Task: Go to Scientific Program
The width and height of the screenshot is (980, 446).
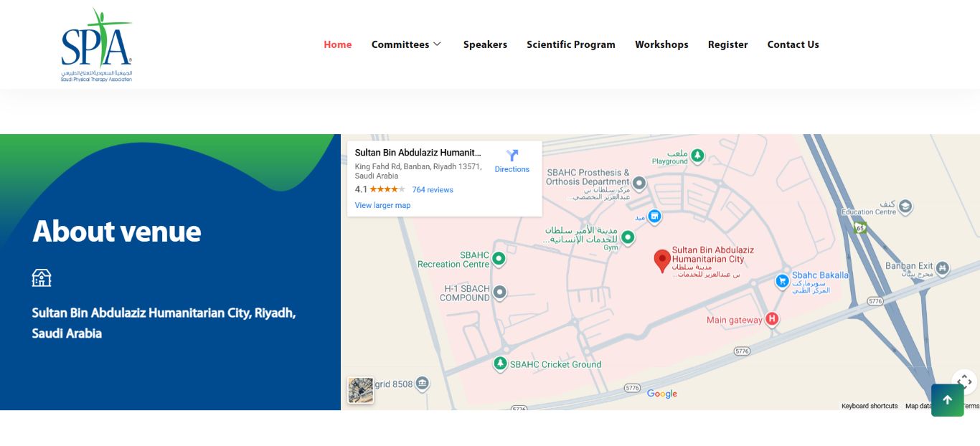Action: [571, 44]
